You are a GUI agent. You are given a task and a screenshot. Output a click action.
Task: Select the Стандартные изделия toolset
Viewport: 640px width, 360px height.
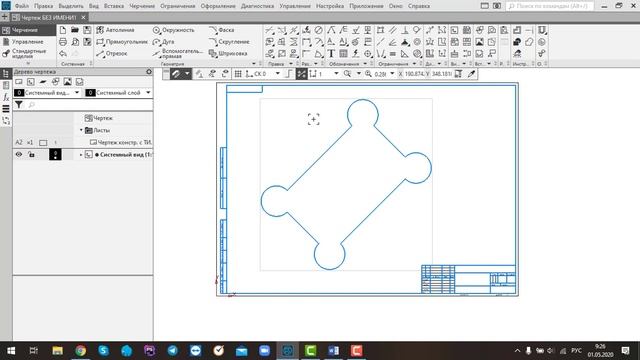pos(28,53)
